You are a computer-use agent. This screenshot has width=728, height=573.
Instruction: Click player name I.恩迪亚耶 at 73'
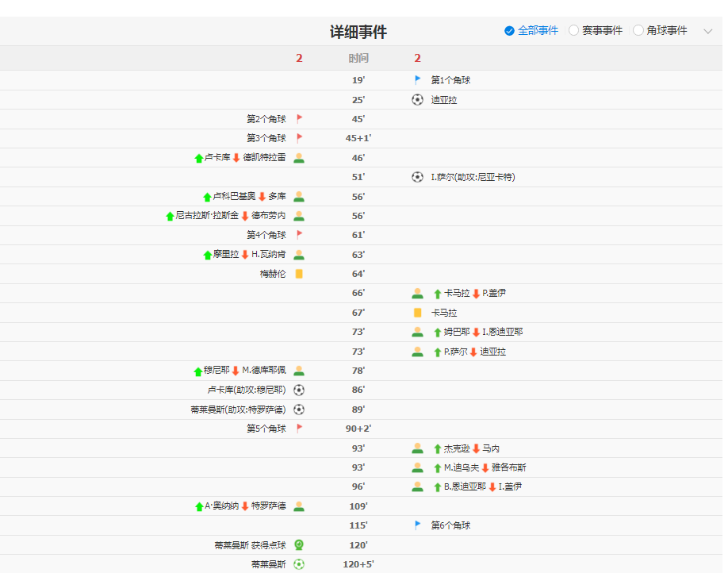tap(502, 332)
